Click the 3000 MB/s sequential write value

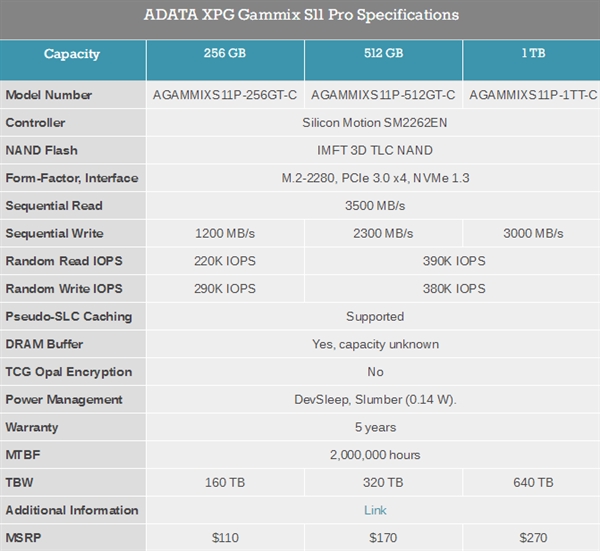click(532, 234)
